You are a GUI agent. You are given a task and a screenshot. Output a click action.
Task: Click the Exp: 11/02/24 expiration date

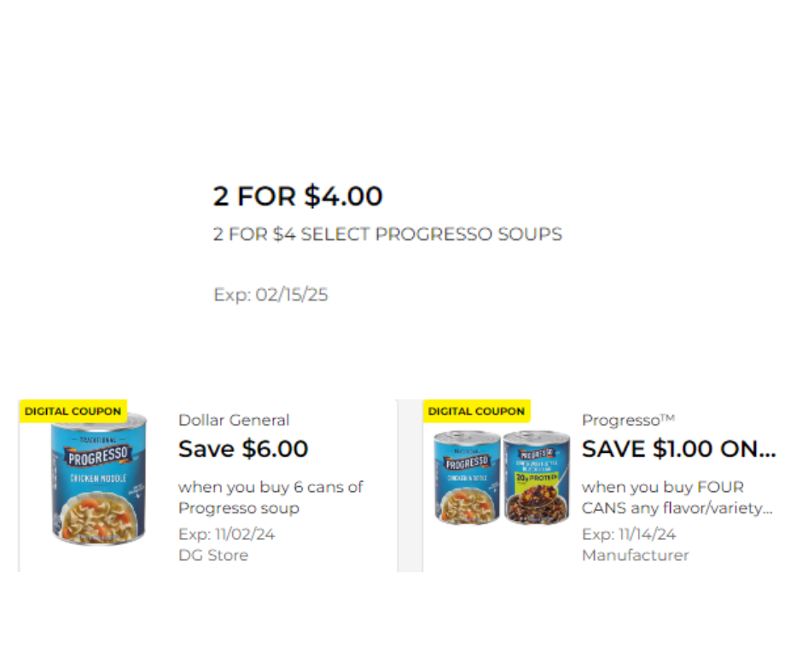tap(226, 535)
